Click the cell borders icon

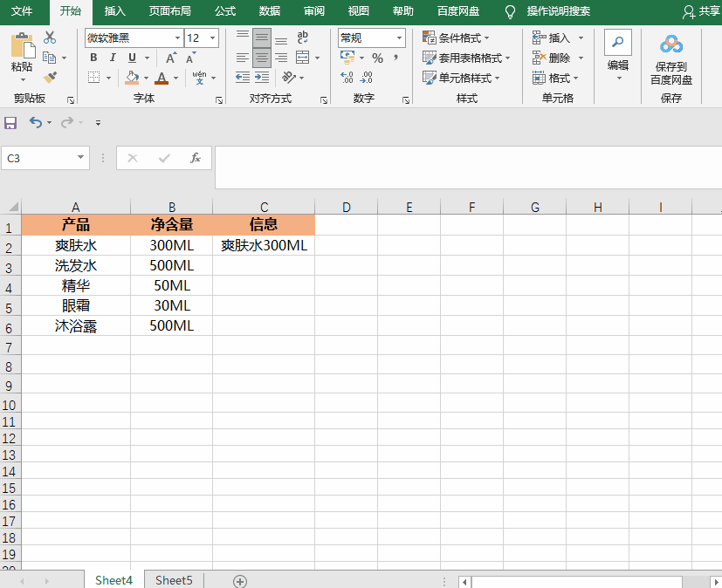click(x=94, y=78)
